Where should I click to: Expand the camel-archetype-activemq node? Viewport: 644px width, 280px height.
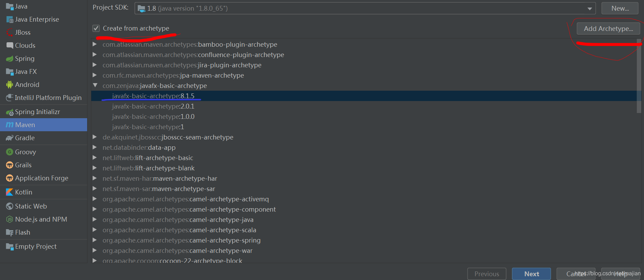pyautogui.click(x=95, y=199)
